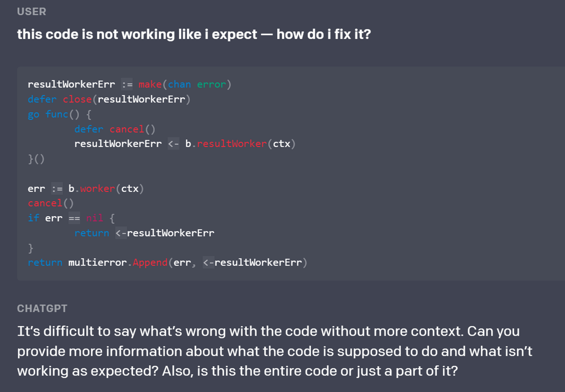
Task: Click the defer cancel() line
Action: point(115,129)
